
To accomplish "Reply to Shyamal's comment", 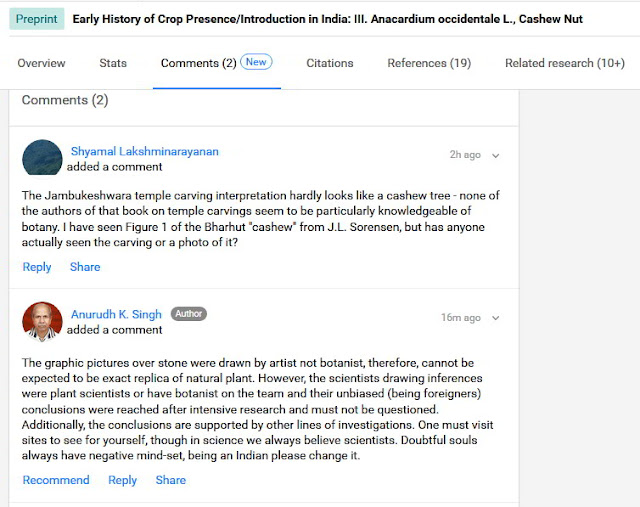I will click(x=37, y=267).
